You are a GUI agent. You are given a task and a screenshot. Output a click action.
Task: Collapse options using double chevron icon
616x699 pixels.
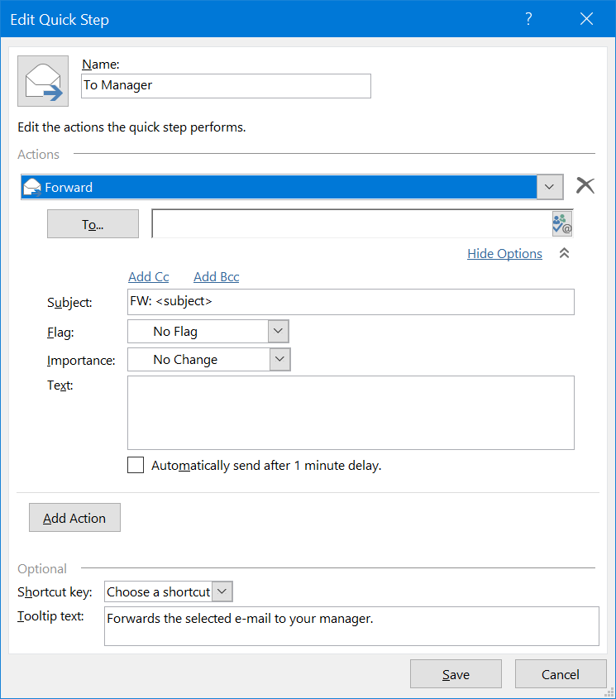(x=564, y=254)
